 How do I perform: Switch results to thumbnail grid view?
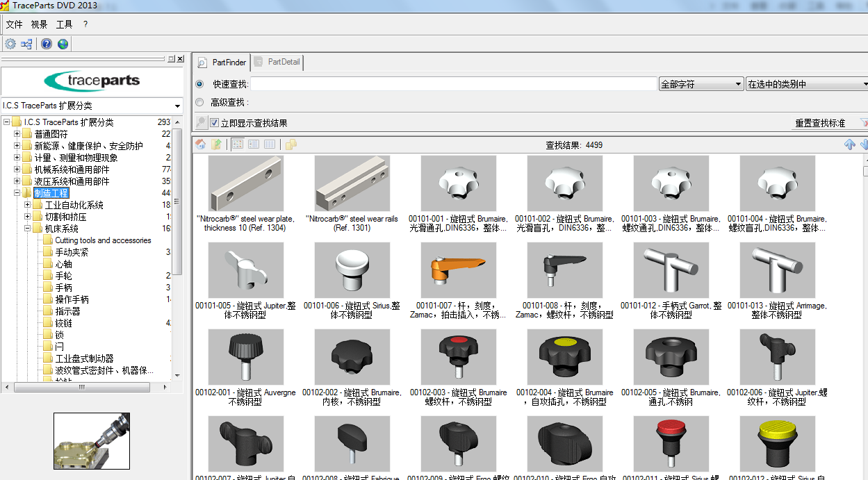[237, 144]
